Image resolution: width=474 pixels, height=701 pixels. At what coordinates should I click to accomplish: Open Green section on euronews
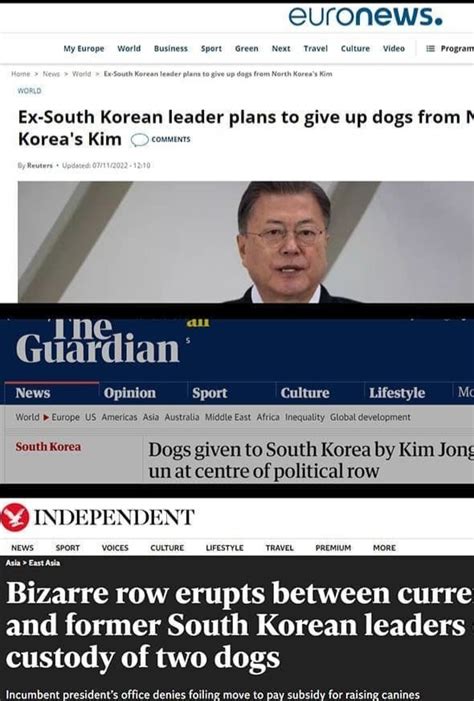click(x=246, y=48)
